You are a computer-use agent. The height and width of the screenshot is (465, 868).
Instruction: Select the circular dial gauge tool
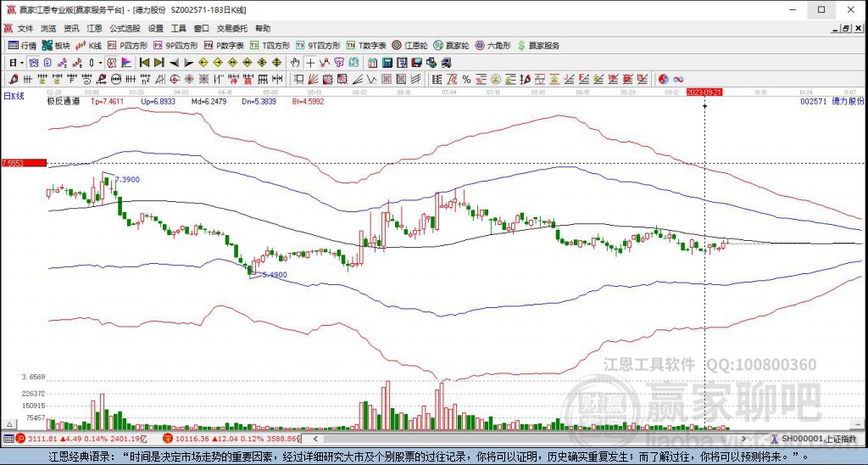[x=115, y=80]
